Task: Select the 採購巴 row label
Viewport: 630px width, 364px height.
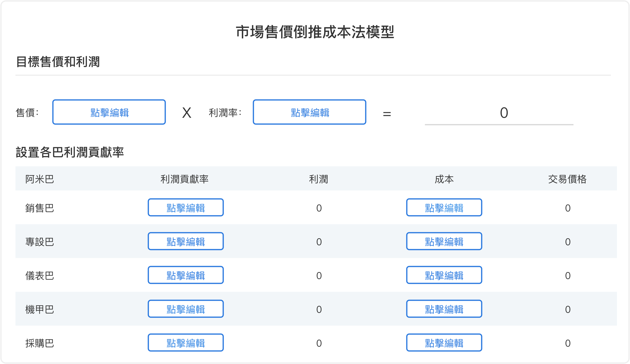Action: click(40, 343)
